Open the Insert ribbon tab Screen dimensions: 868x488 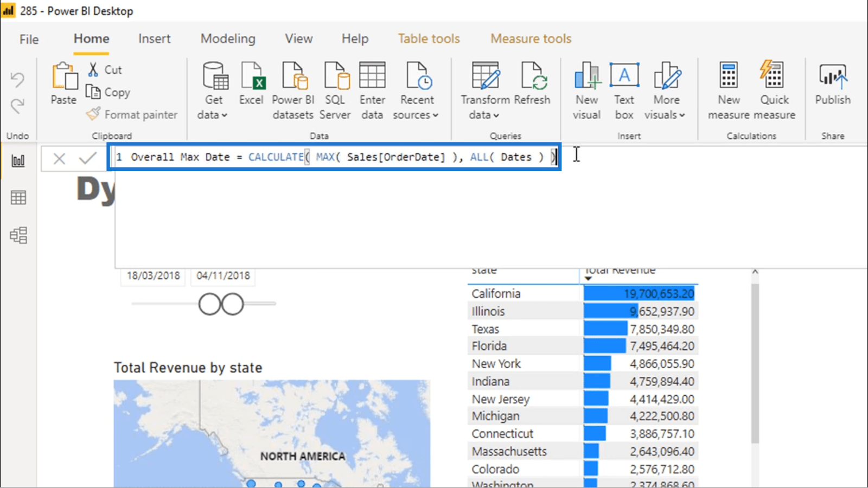coord(154,38)
